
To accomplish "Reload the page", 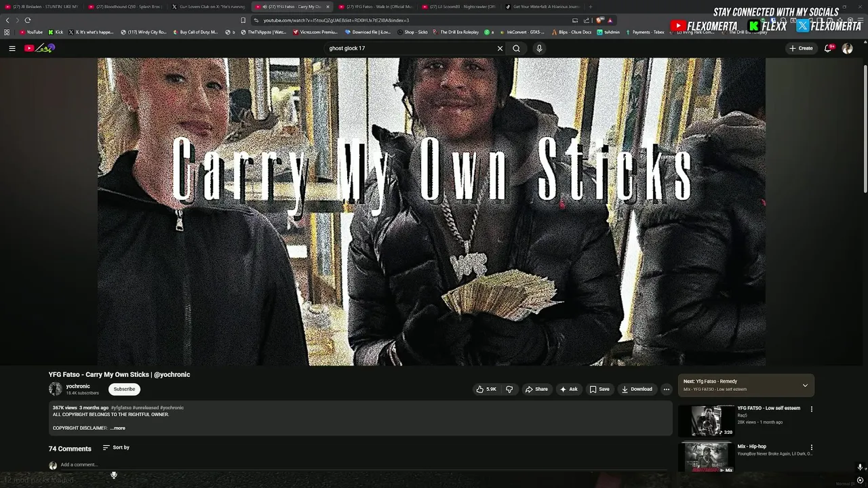I will [28, 20].
